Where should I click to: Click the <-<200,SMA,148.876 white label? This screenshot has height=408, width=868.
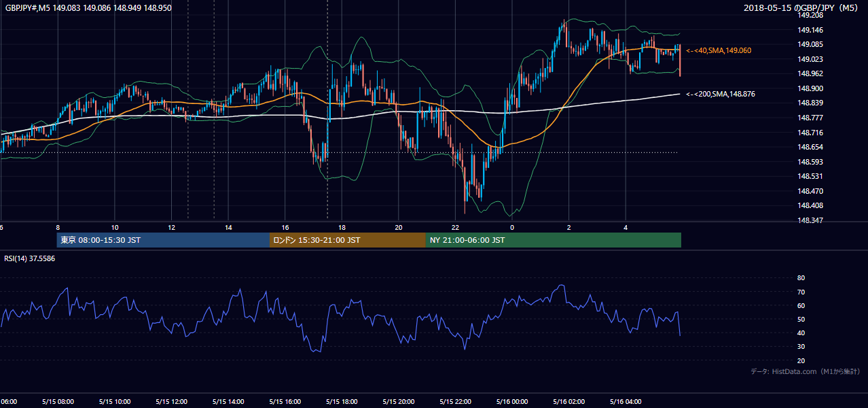click(721, 94)
